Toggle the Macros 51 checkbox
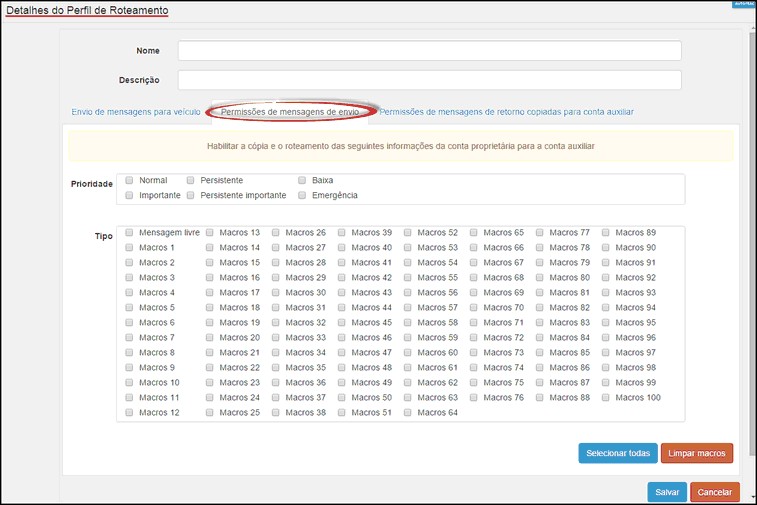Image resolution: width=757 pixels, height=505 pixels. coord(341,412)
